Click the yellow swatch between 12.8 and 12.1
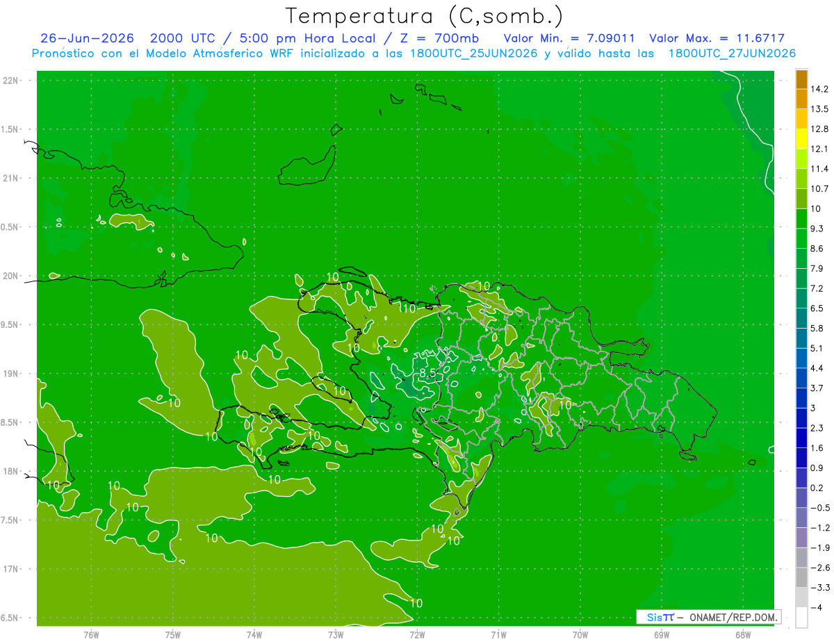Screen dimensions: 834x644 [801, 139]
